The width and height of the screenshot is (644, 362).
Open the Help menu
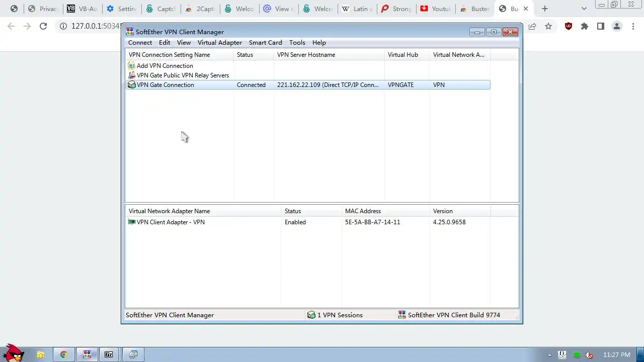[x=319, y=43]
